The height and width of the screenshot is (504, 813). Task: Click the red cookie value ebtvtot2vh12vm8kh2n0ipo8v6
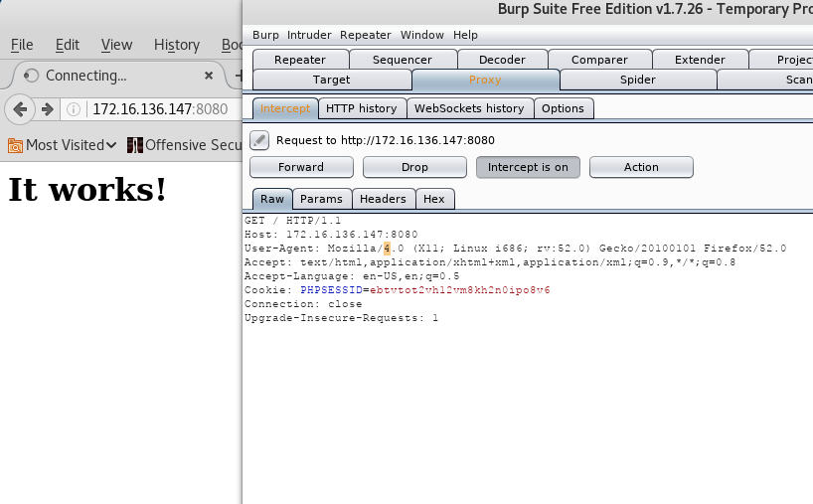[x=460, y=290]
